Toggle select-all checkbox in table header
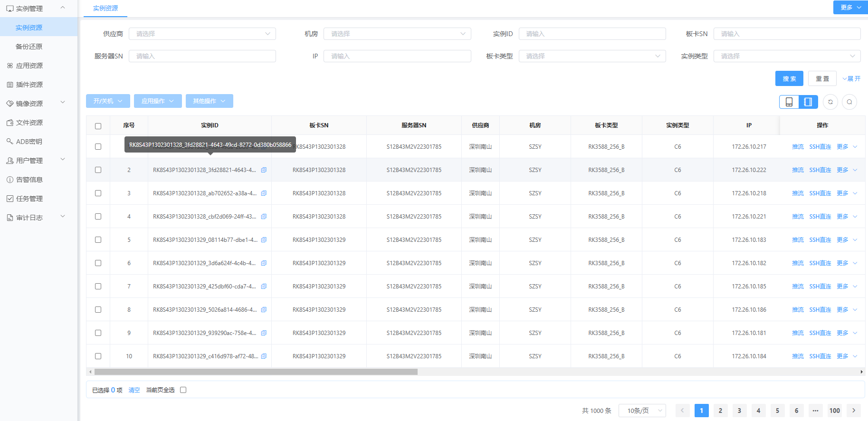 98,126
